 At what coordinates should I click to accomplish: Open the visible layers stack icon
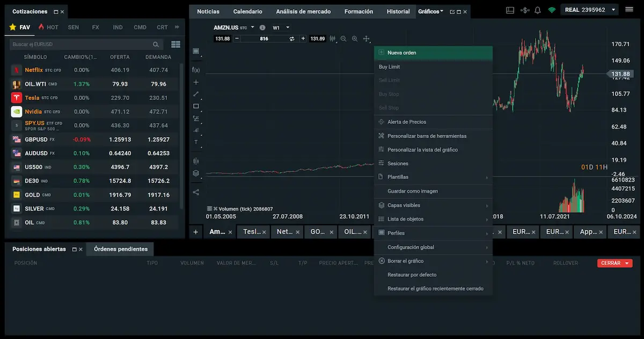coord(196,174)
